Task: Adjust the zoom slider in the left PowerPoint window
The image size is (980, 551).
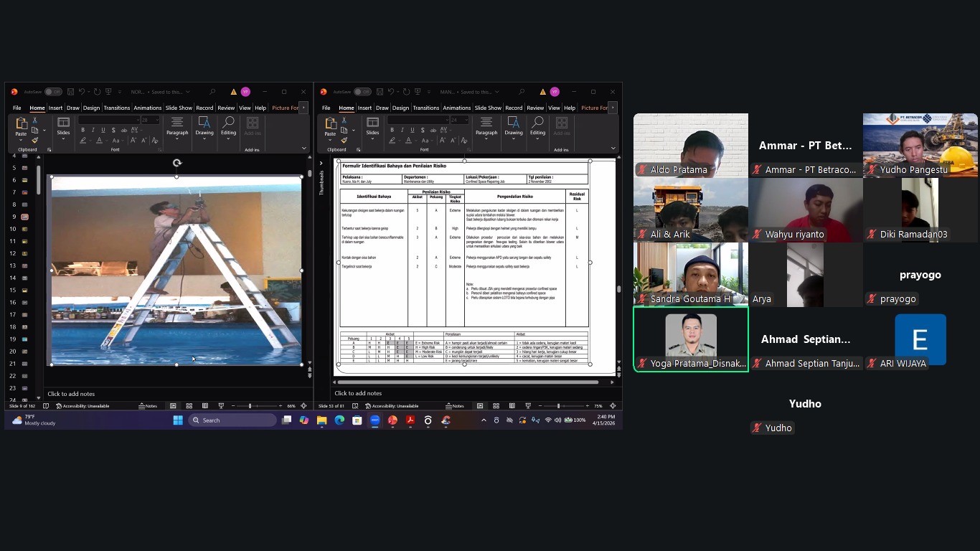Action: click(x=250, y=406)
